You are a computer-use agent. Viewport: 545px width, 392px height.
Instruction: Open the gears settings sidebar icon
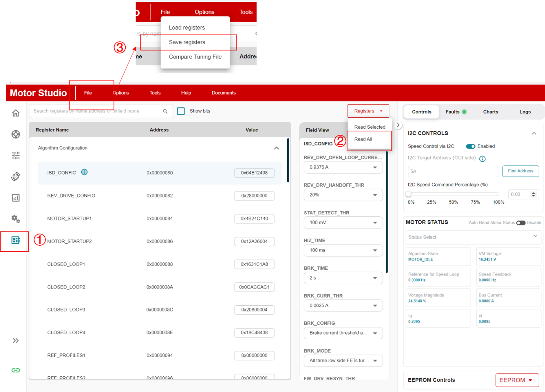16,219
